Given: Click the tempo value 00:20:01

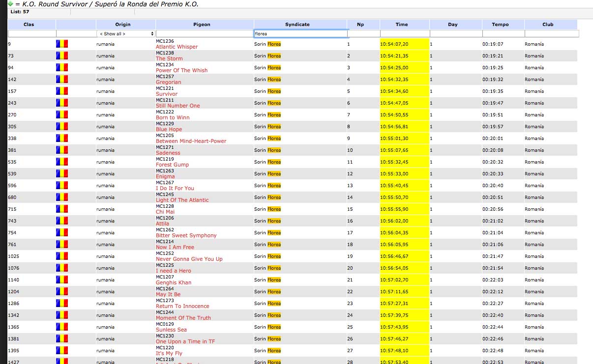Looking at the screenshot, I should click(x=493, y=139).
